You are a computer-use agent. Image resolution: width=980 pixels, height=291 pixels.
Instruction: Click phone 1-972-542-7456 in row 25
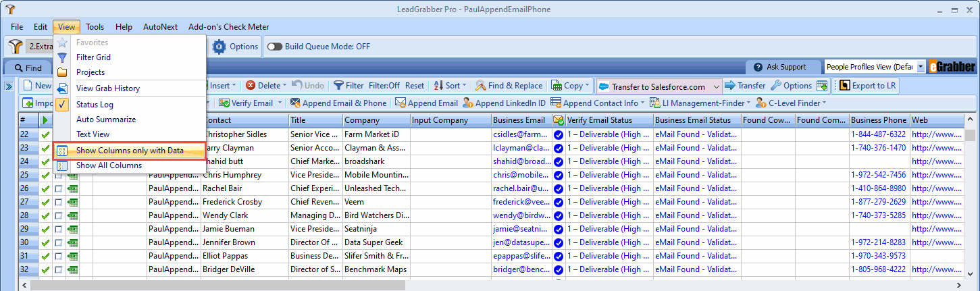tap(879, 175)
